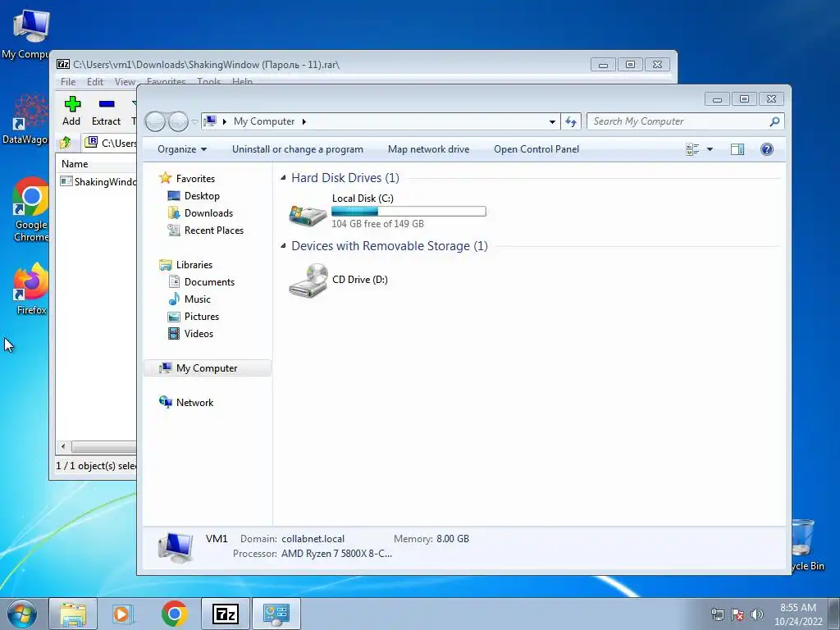
Task: Select the ShakingWindow file in 7-Zip
Action: click(98, 181)
